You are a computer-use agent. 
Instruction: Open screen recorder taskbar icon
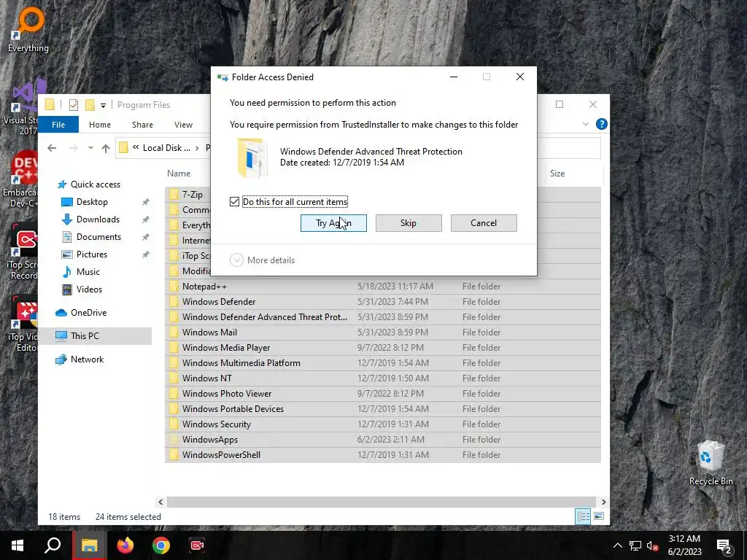[197, 545]
